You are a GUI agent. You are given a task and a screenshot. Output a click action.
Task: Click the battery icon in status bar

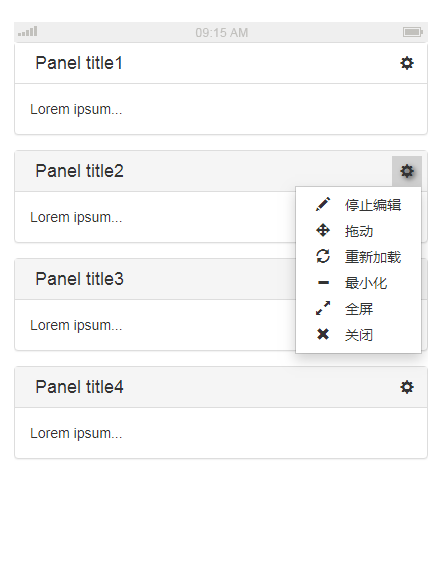413,32
